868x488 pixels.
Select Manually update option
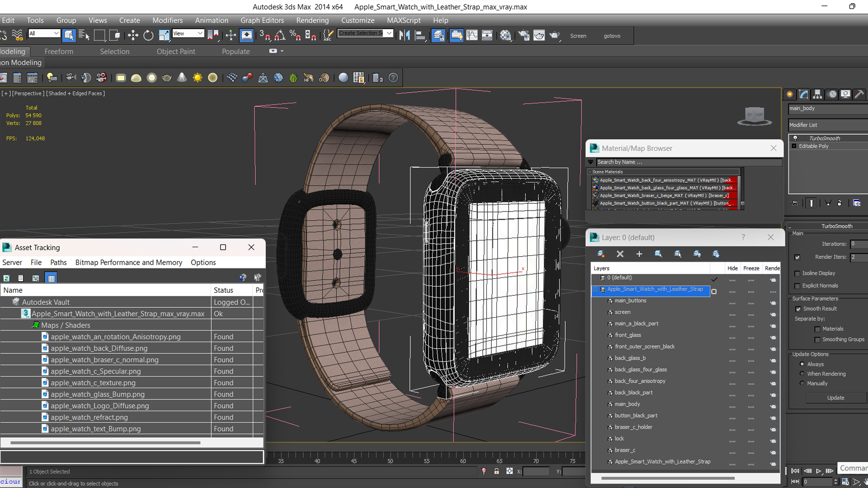click(x=802, y=383)
